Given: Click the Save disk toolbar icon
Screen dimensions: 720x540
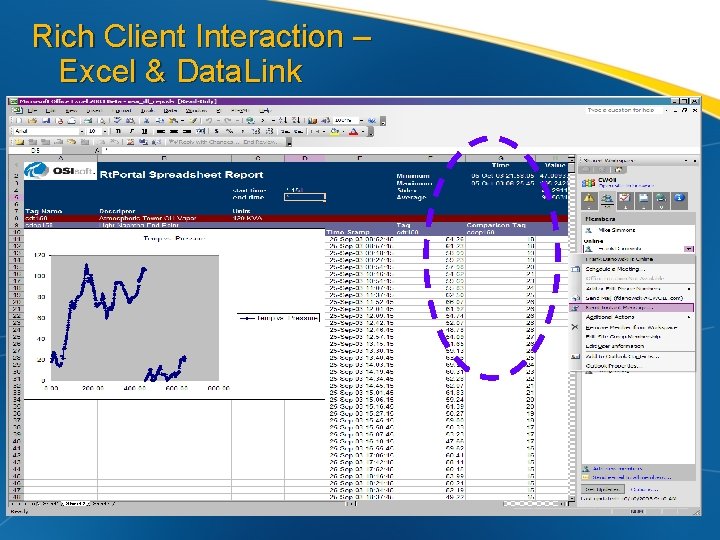Looking at the screenshot, I should click(46, 121).
